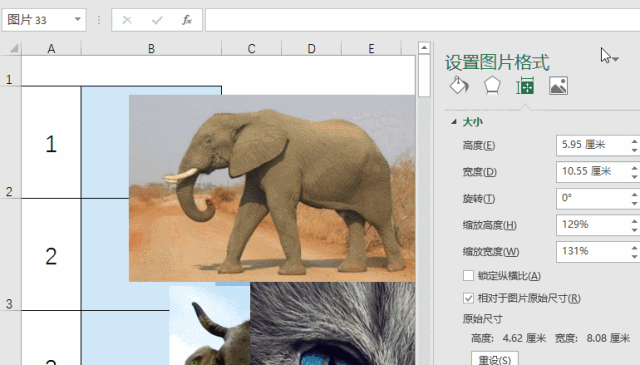The width and height of the screenshot is (640, 365).
Task: Select column D header
Action: pyautogui.click(x=311, y=49)
